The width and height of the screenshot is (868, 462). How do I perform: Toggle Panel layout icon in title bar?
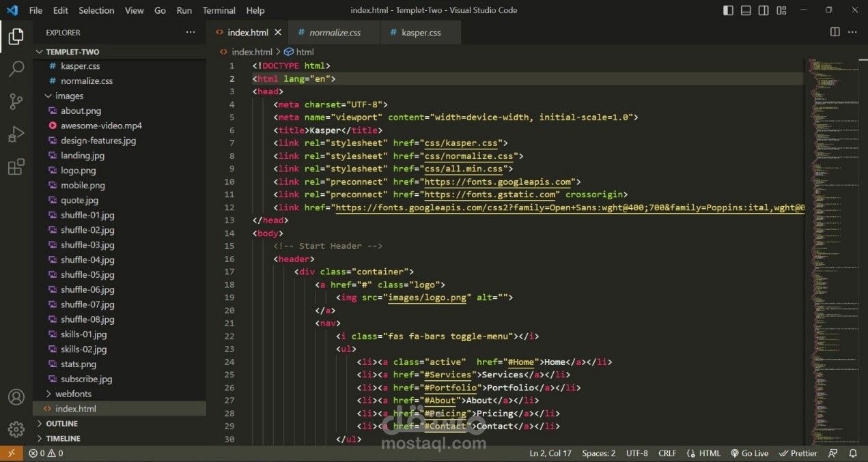click(746, 10)
